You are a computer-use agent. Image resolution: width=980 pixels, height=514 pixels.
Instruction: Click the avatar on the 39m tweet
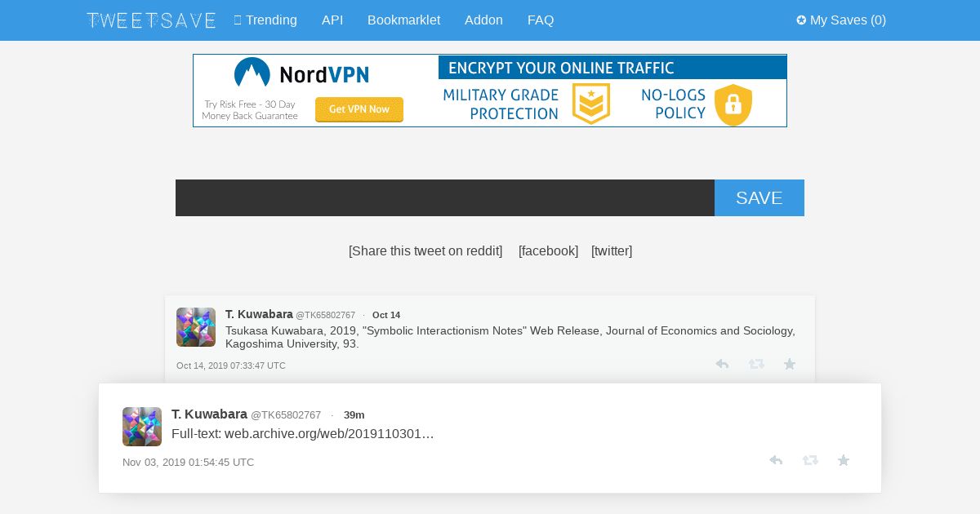coord(142,427)
